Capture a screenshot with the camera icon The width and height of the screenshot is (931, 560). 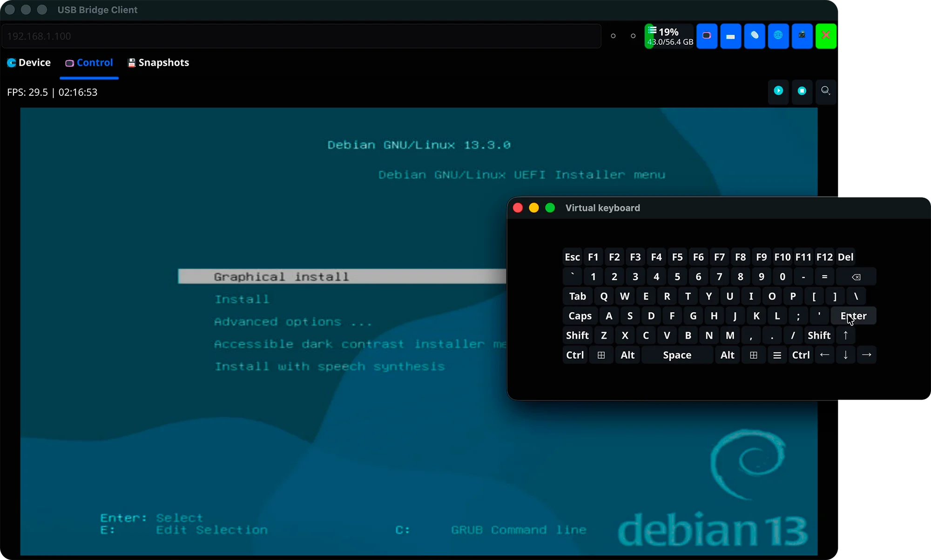tap(802, 36)
